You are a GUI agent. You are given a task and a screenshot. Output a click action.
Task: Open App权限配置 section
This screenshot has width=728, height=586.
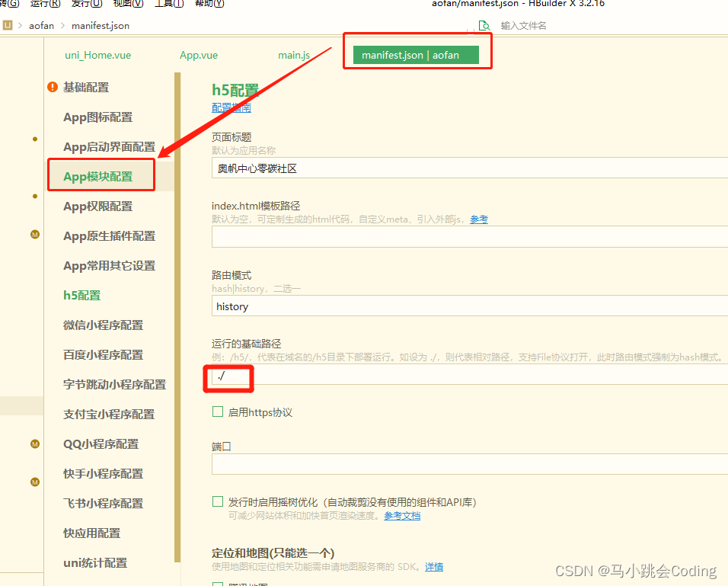[98, 207]
